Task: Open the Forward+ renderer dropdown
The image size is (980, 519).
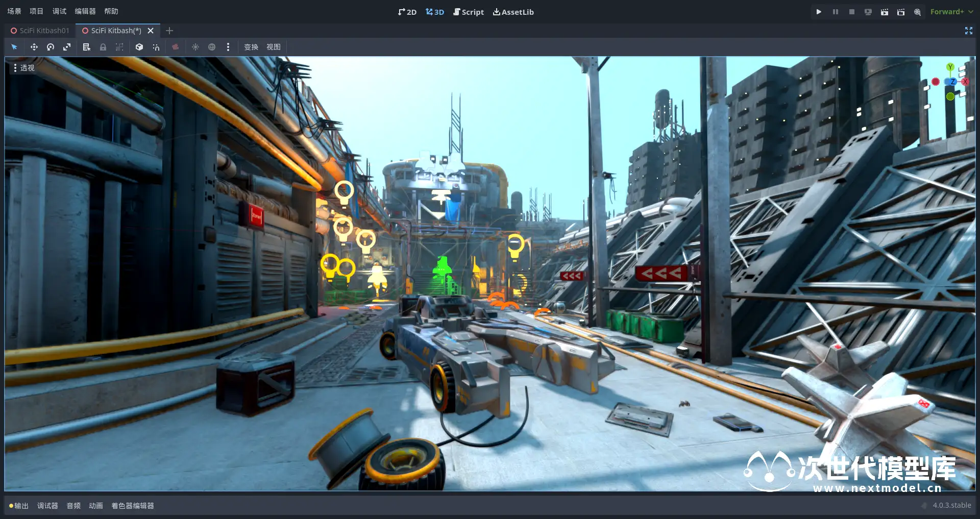Action: (x=951, y=12)
